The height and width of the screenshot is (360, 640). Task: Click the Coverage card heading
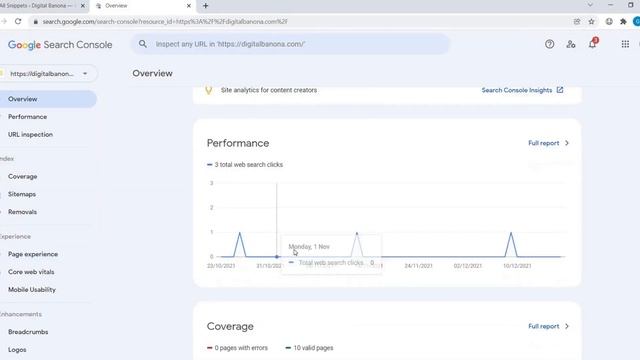point(230,327)
